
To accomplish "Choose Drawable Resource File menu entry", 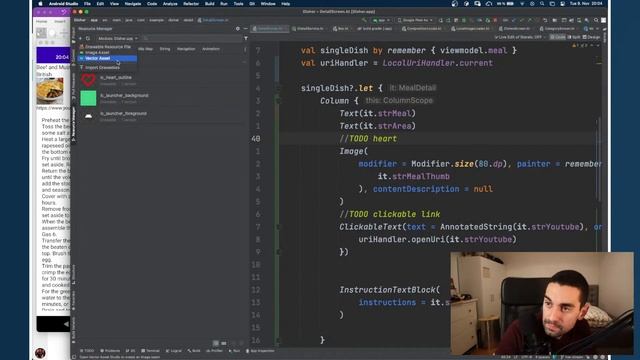I will [x=107, y=47].
